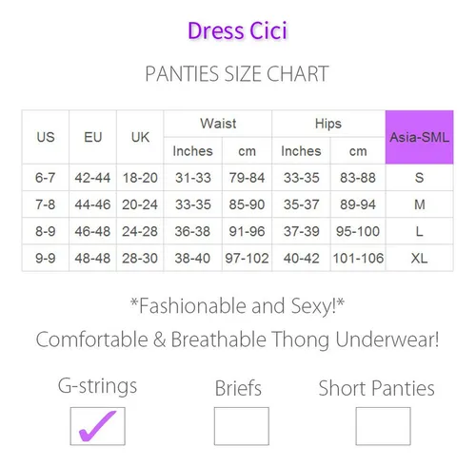Select the UK column header
476x466 pixels.
click(140, 137)
